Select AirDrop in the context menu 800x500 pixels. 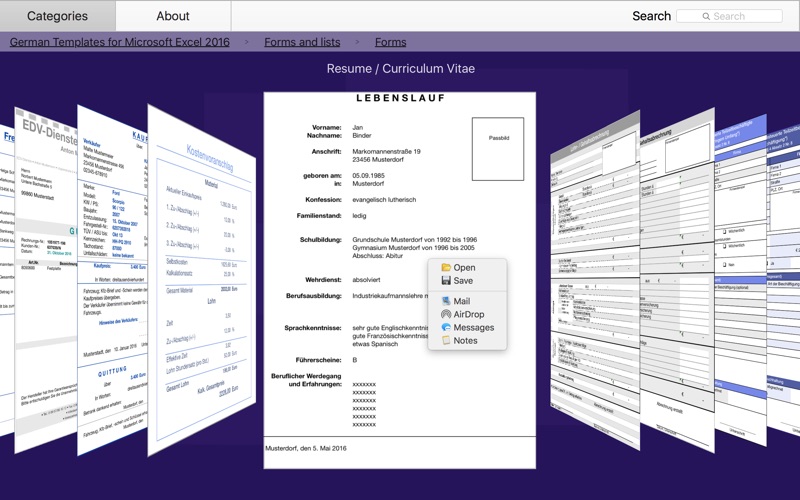tap(467, 314)
